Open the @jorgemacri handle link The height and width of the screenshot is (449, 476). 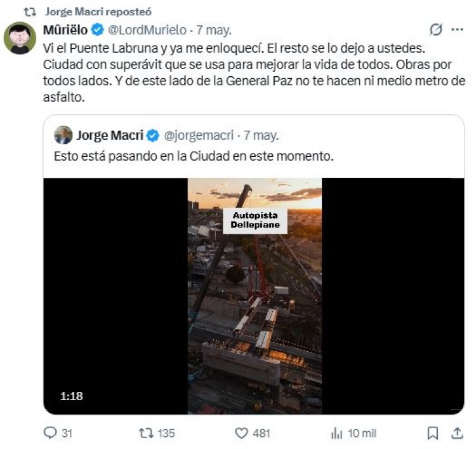point(199,135)
